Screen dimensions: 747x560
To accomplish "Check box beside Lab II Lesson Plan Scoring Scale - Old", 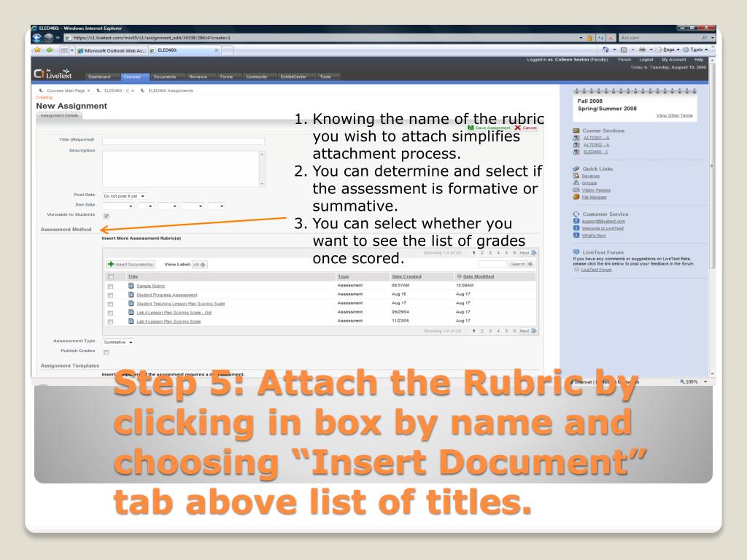I will [111, 313].
